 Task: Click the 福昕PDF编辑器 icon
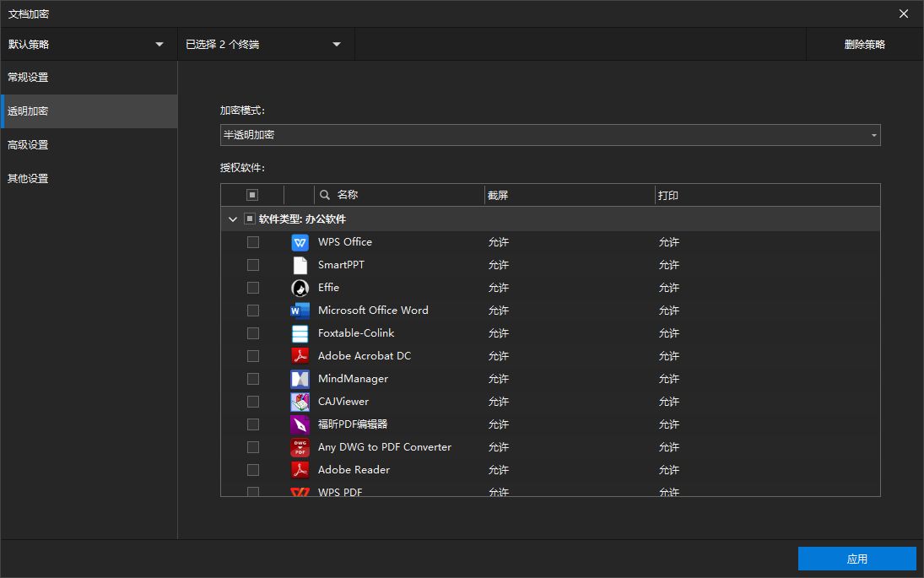(x=300, y=424)
